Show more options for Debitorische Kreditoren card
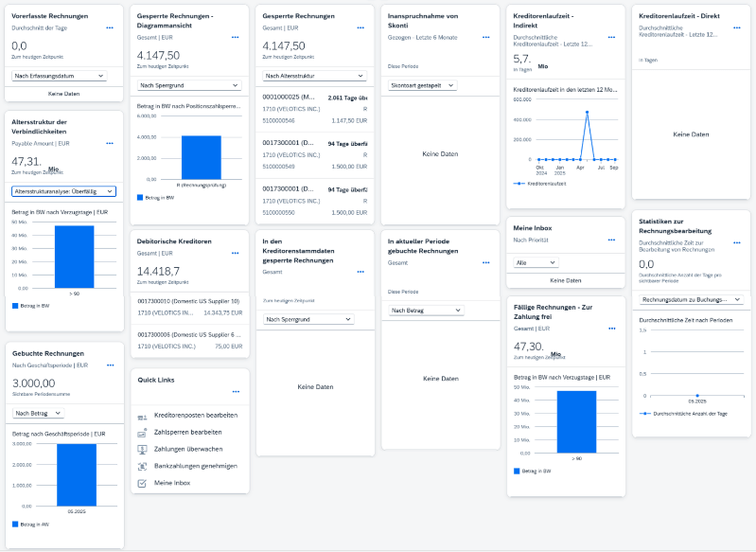This screenshot has width=756, height=552. coord(236,253)
